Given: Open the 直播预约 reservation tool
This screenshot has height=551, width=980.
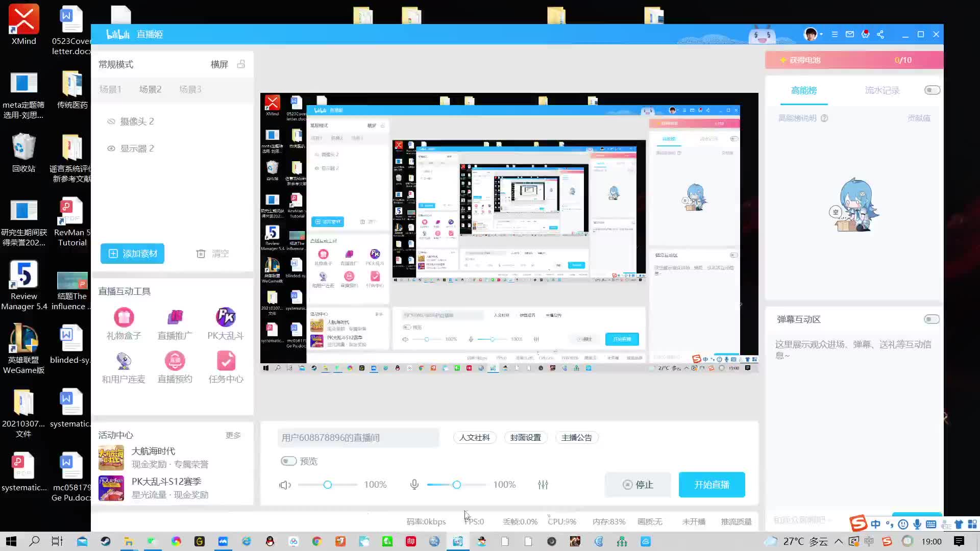Looking at the screenshot, I should pos(175,367).
